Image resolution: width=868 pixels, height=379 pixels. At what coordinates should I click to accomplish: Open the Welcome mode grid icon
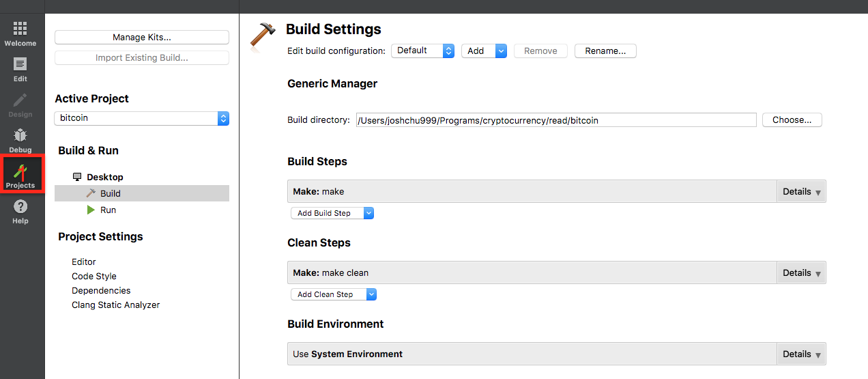(x=20, y=28)
